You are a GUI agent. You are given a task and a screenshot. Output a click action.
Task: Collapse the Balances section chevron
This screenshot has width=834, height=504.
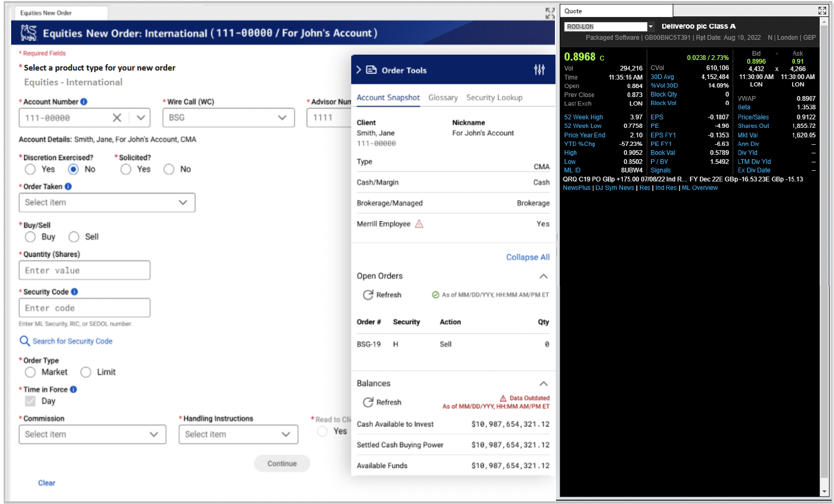(x=543, y=384)
